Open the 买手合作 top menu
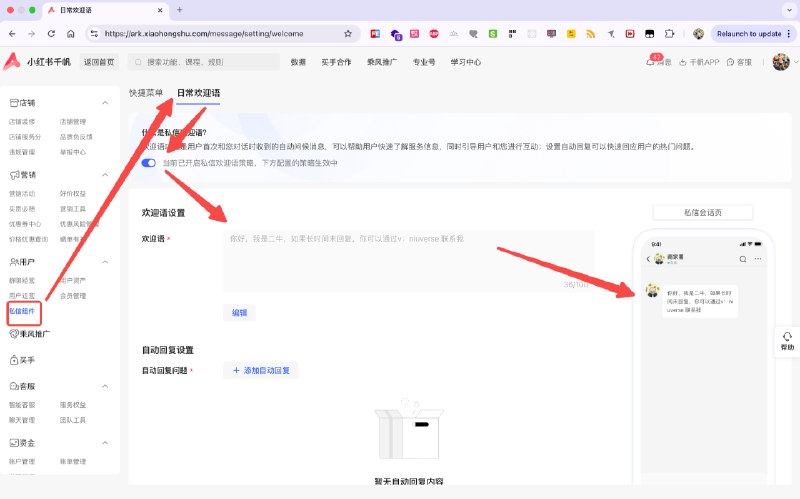The height and width of the screenshot is (499, 800). click(336, 62)
